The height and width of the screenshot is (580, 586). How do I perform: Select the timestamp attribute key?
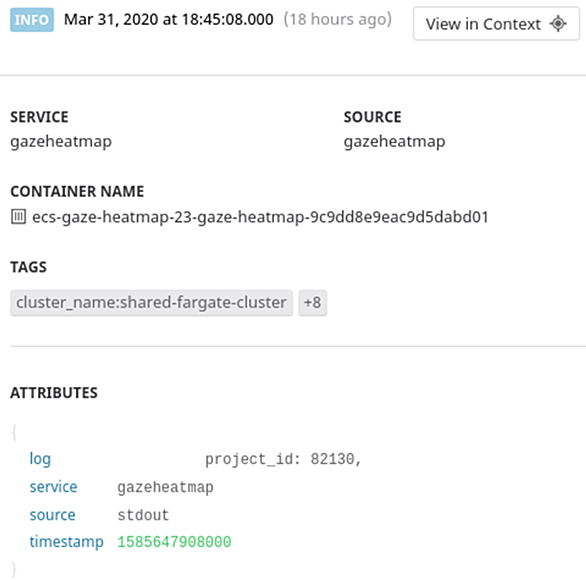(67, 542)
